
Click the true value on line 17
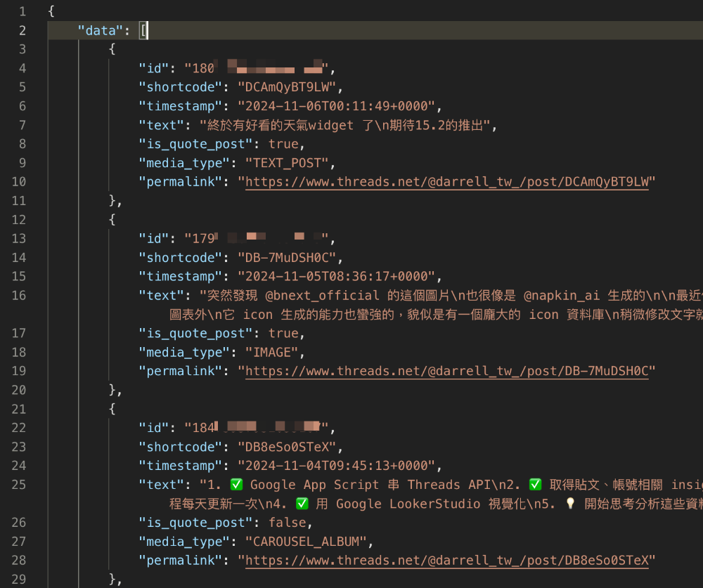(x=284, y=333)
